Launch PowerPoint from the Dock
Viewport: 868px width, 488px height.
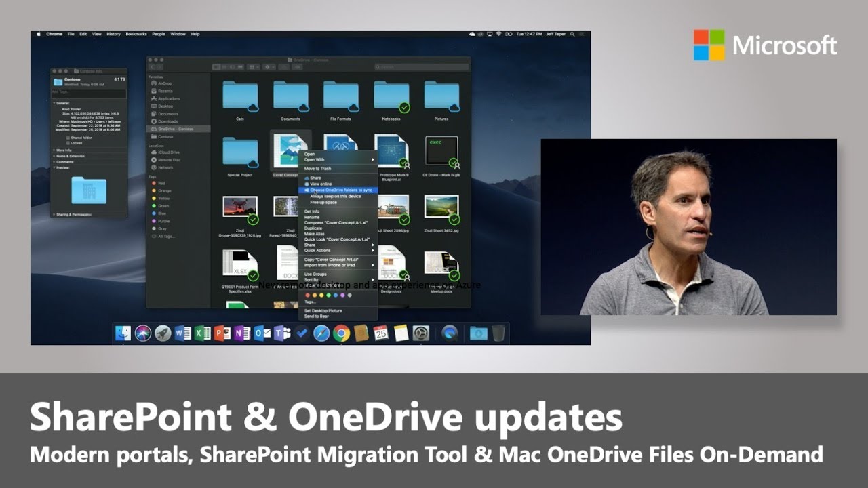(x=222, y=333)
